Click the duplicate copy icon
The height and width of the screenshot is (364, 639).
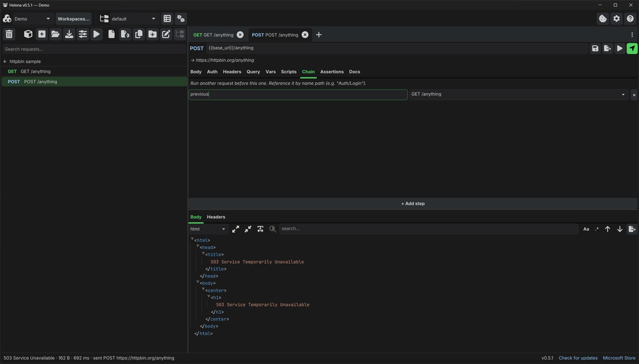(x=139, y=34)
